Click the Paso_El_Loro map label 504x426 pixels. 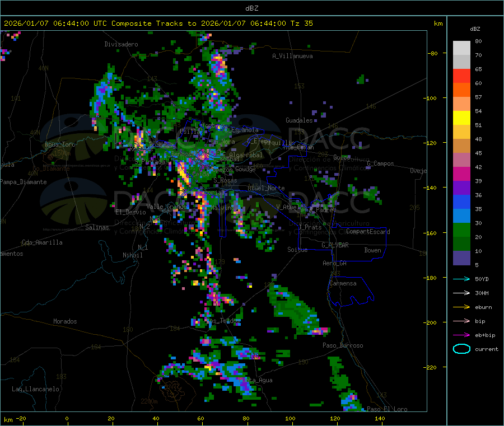point(387,409)
